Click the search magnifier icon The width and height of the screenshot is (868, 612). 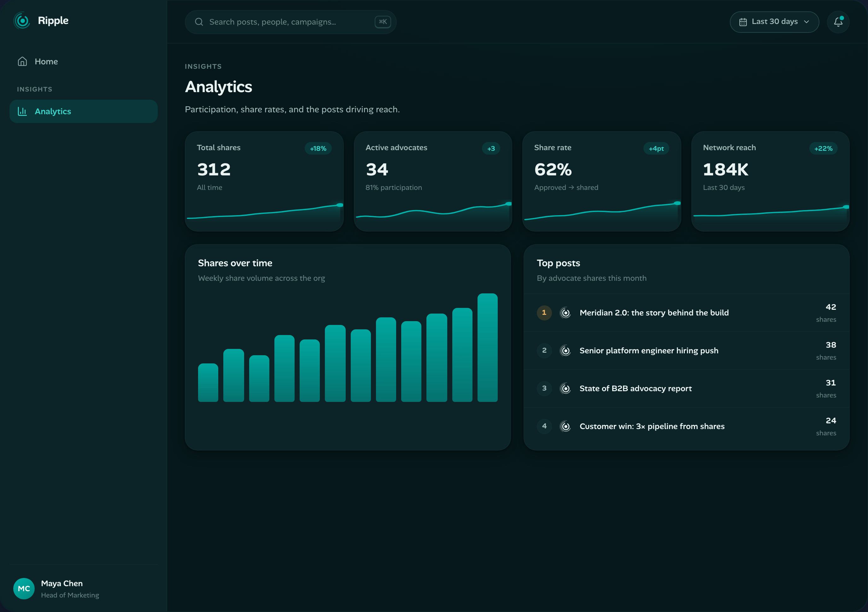(199, 22)
